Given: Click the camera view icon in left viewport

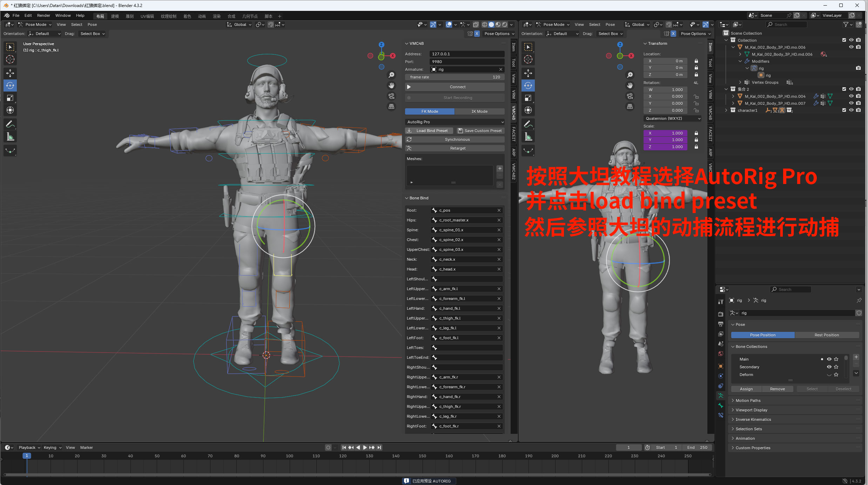Looking at the screenshot, I should [391, 96].
